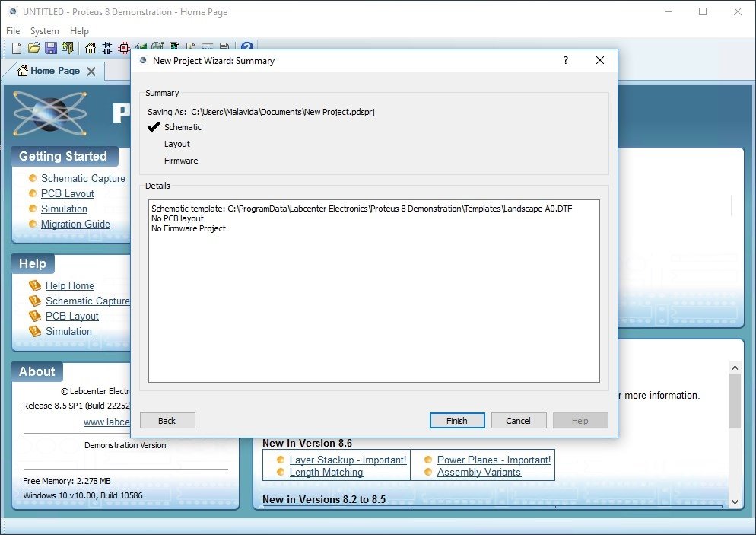Click the news panel's vertical scrollbar thumb
Screen dimensions: 756x535
(x=735, y=401)
